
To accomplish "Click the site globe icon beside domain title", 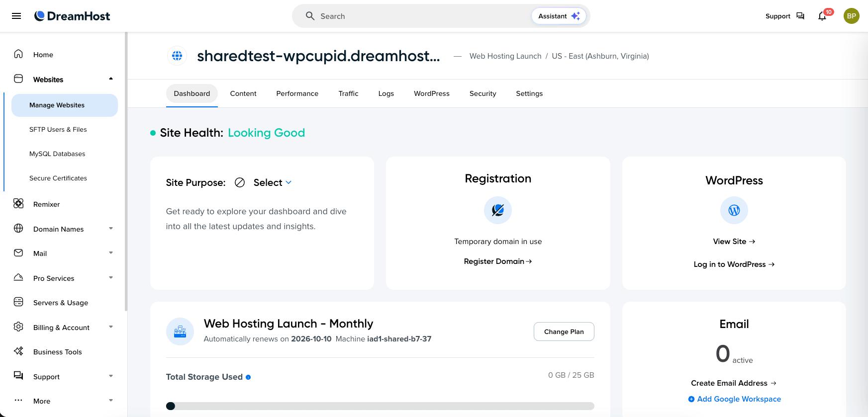I will pyautogui.click(x=177, y=56).
